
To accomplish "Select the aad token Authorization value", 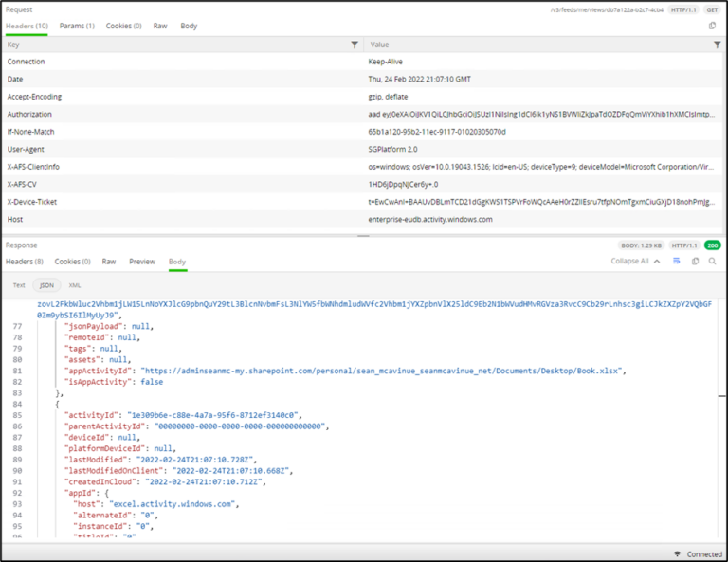I will (541, 114).
